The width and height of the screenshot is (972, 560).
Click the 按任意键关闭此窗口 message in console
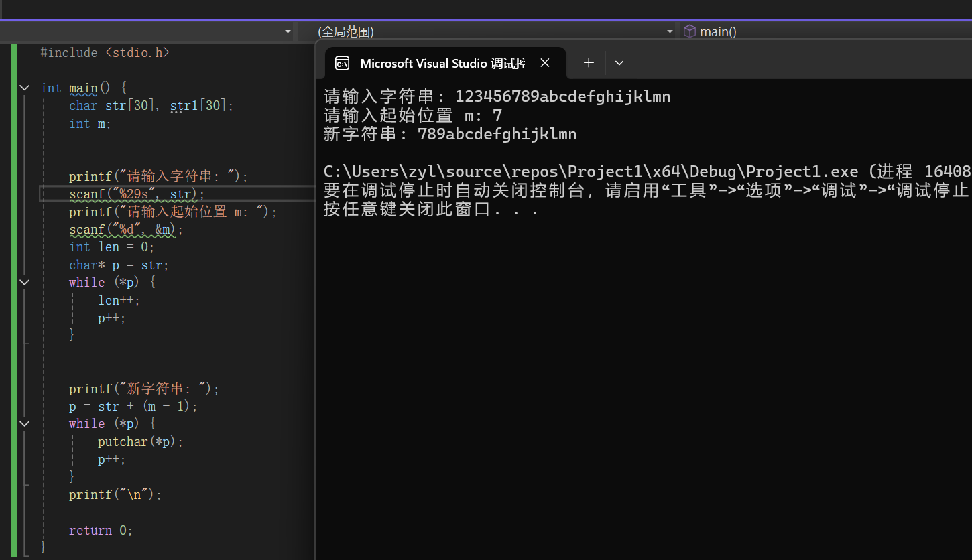(x=431, y=209)
